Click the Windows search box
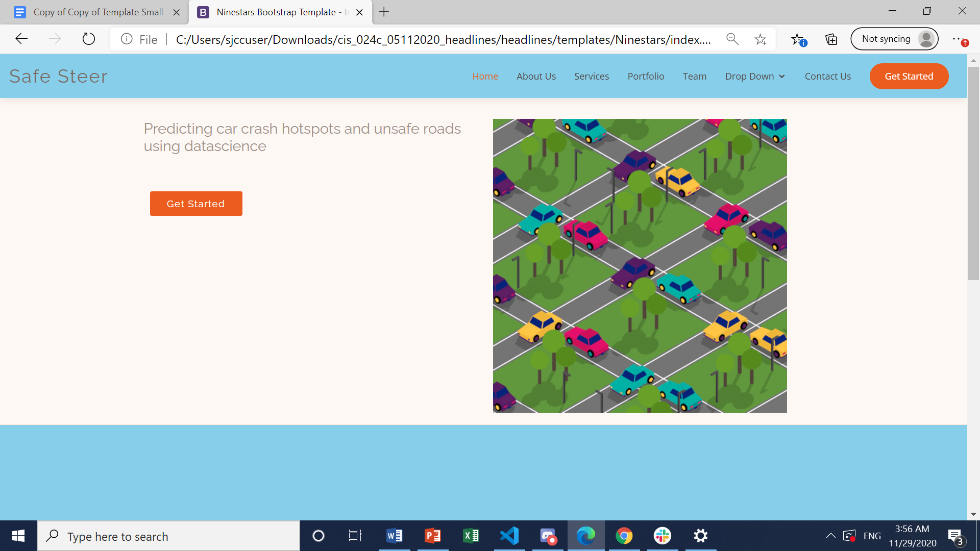Screen dimensions: 980x551 [x=168, y=536]
